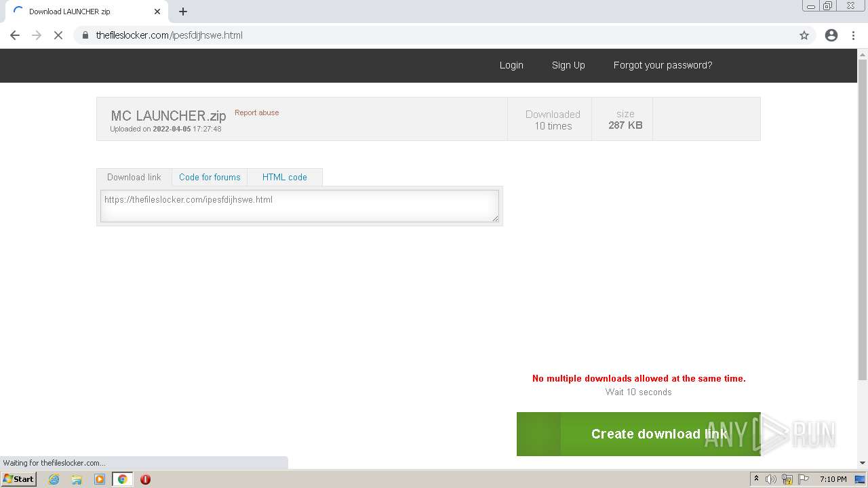Click the page vertical scrollbar
Screen dimensions: 868x488
tap(863, 220)
